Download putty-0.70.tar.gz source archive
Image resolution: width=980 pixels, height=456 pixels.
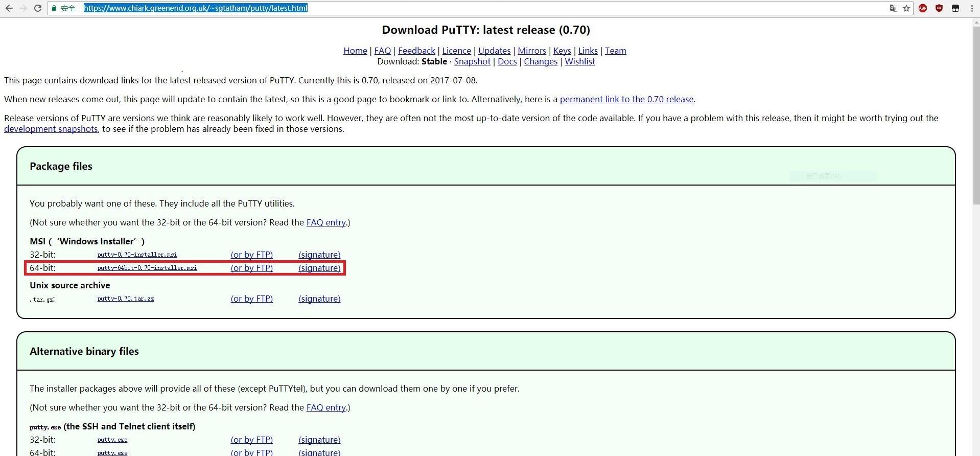pyautogui.click(x=126, y=299)
